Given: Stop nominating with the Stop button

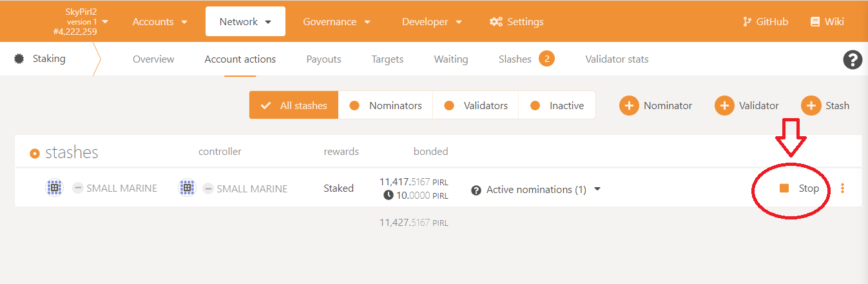Looking at the screenshot, I should click(x=799, y=188).
